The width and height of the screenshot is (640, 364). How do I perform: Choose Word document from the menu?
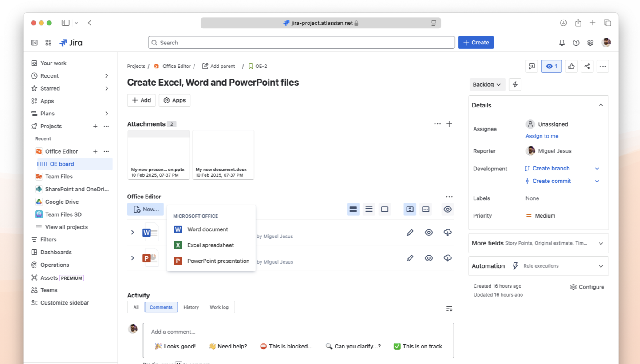211,229
